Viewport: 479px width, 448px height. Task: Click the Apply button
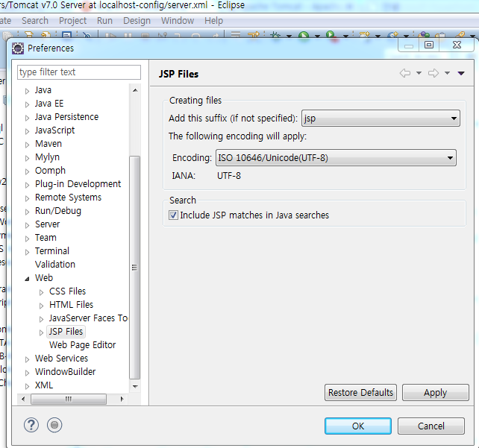[x=435, y=392]
